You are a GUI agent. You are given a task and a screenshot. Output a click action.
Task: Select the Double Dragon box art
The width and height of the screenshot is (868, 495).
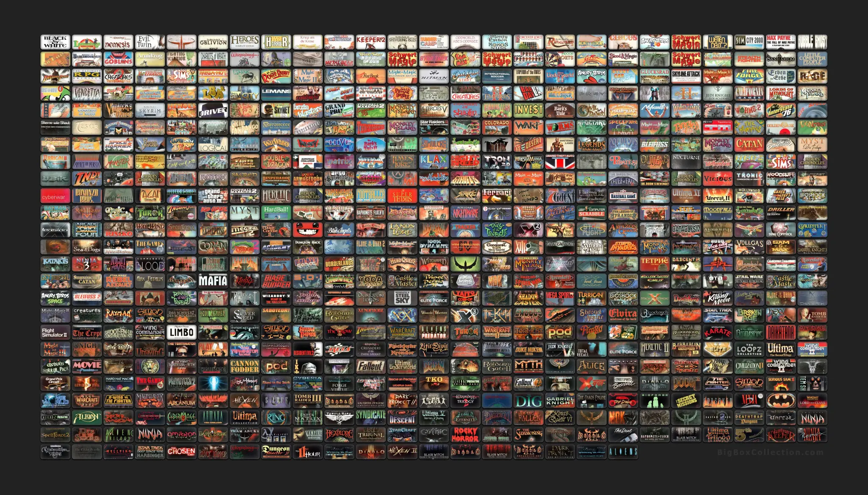click(x=276, y=161)
